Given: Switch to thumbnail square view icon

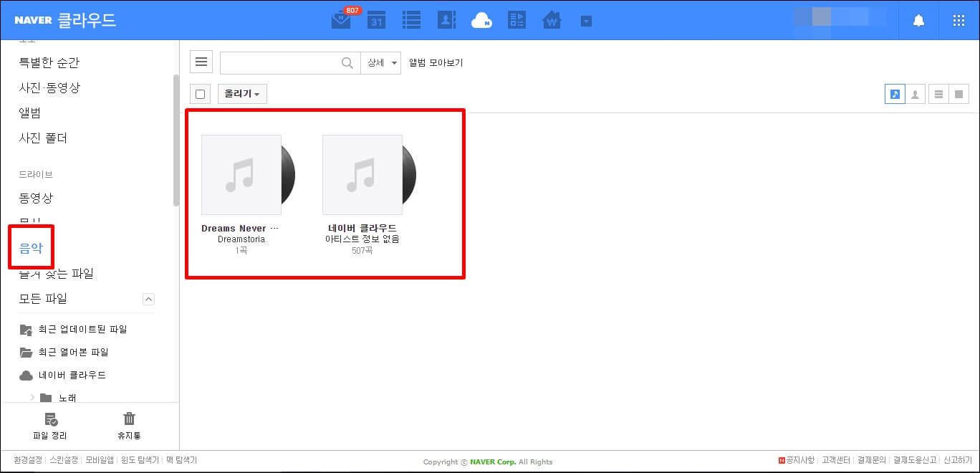Looking at the screenshot, I should (x=959, y=94).
